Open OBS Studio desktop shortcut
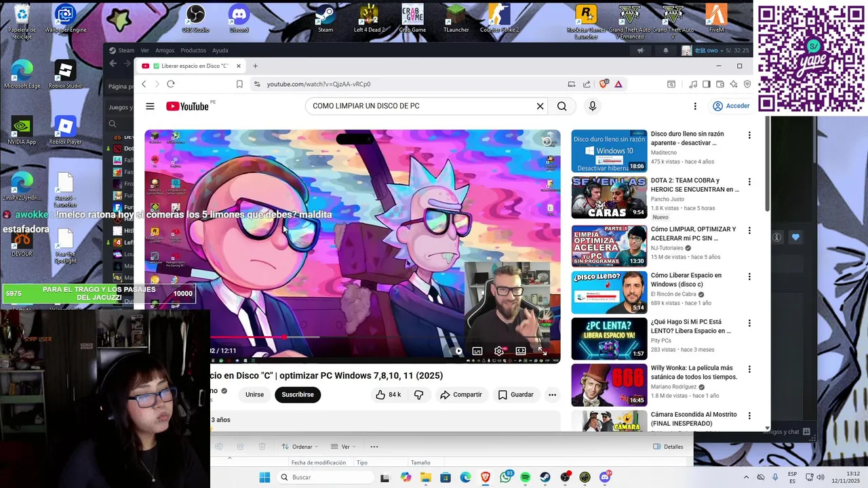The image size is (868, 488). pos(195,19)
